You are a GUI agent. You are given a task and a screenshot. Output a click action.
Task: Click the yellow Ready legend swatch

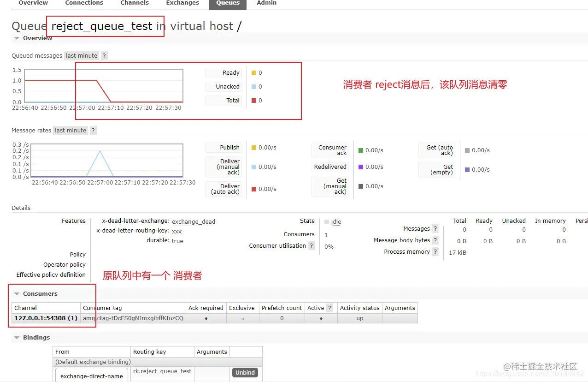(254, 73)
